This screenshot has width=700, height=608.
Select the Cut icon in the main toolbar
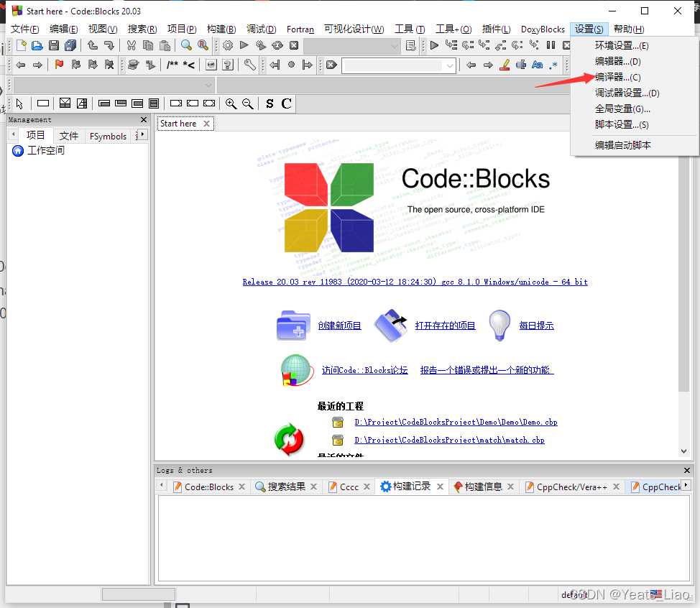pos(132,45)
